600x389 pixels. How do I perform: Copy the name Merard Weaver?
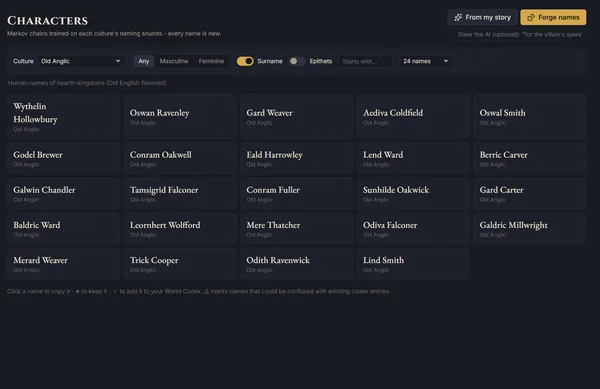click(40, 260)
